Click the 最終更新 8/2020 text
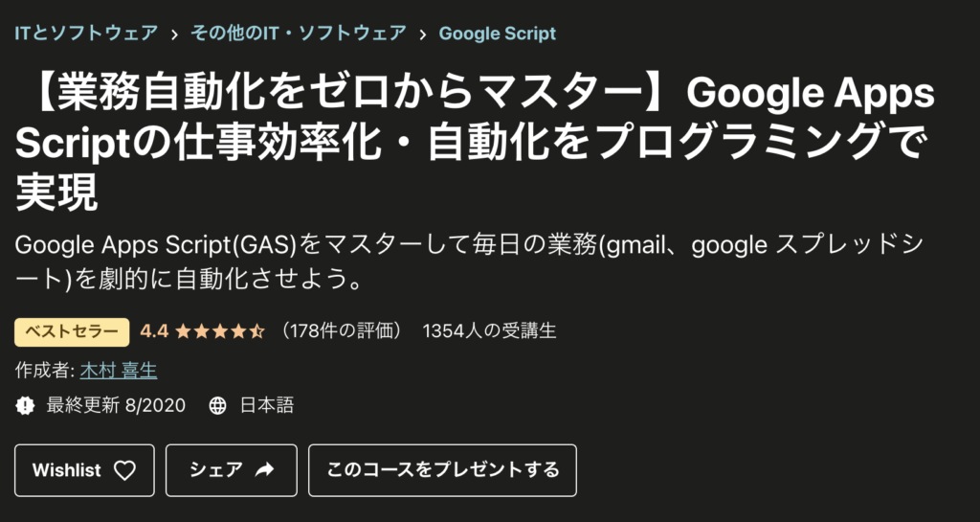The width and height of the screenshot is (980, 522). 116,405
